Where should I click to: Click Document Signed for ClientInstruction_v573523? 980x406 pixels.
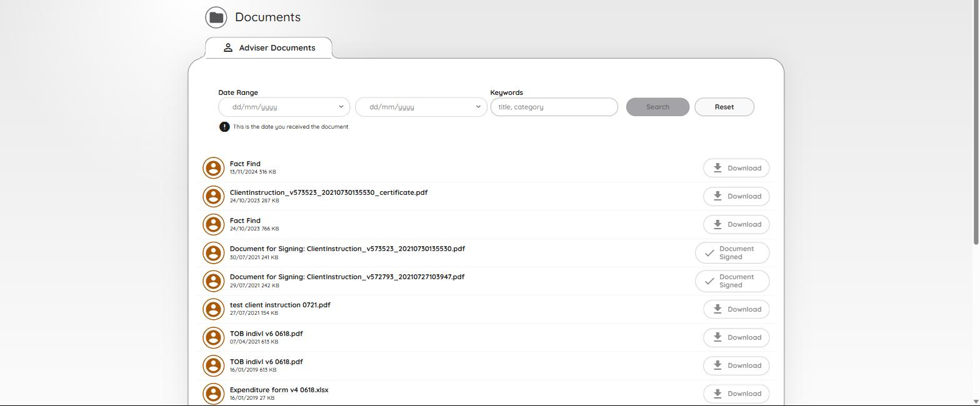[x=732, y=253]
